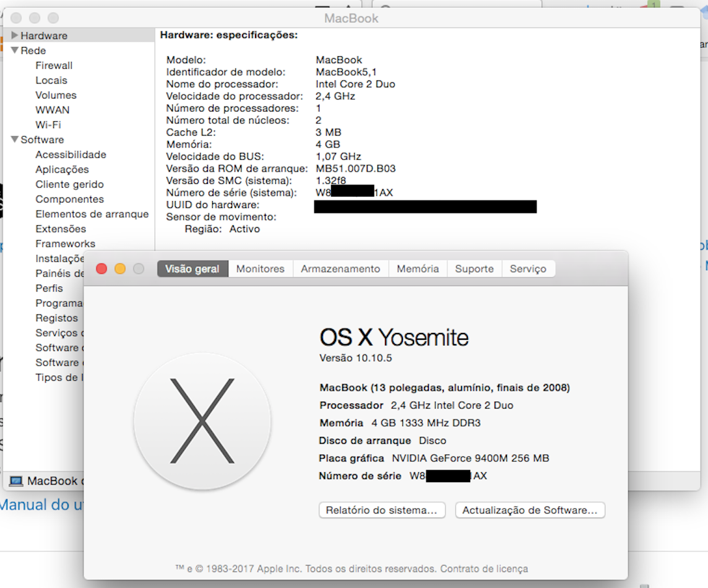Image resolution: width=708 pixels, height=588 pixels.
Task: Click the Intel Core 2 Duo processor name
Action: click(355, 84)
